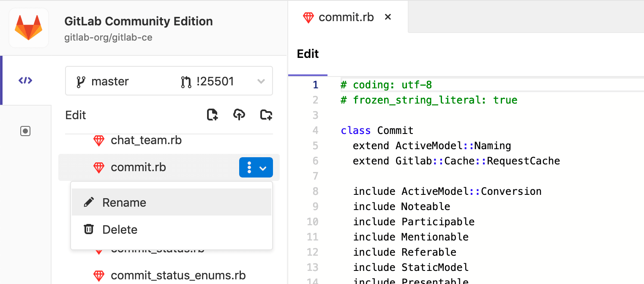Image resolution: width=644 pixels, height=284 pixels.
Task: Open the New file icon
Action: click(212, 115)
